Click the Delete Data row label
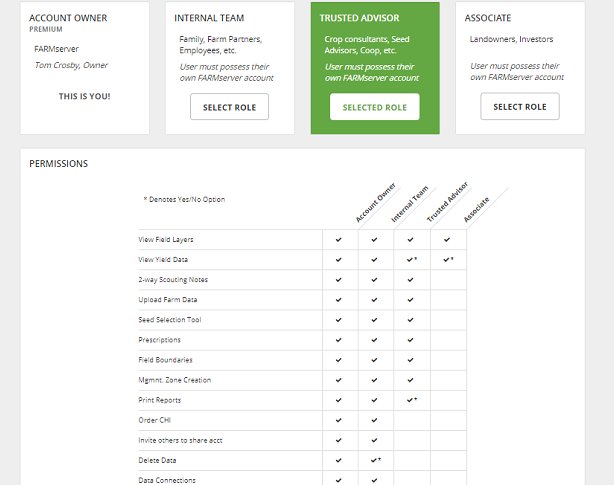The width and height of the screenshot is (614, 485). (157, 460)
